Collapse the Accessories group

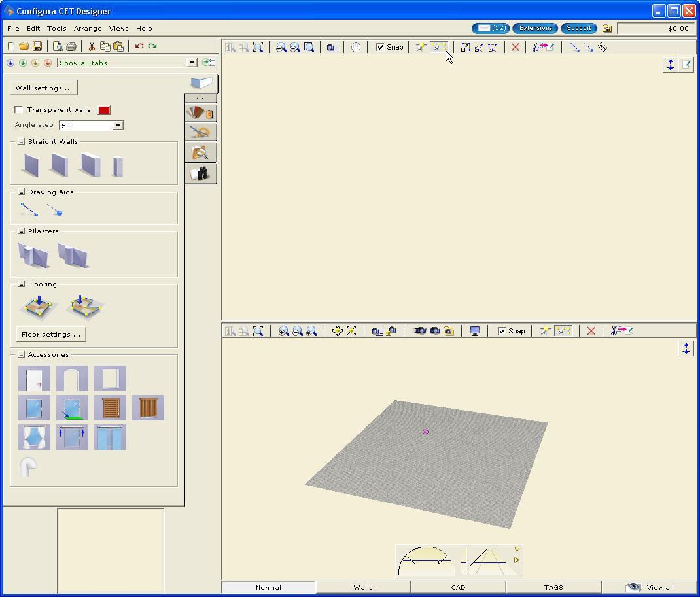click(x=22, y=354)
